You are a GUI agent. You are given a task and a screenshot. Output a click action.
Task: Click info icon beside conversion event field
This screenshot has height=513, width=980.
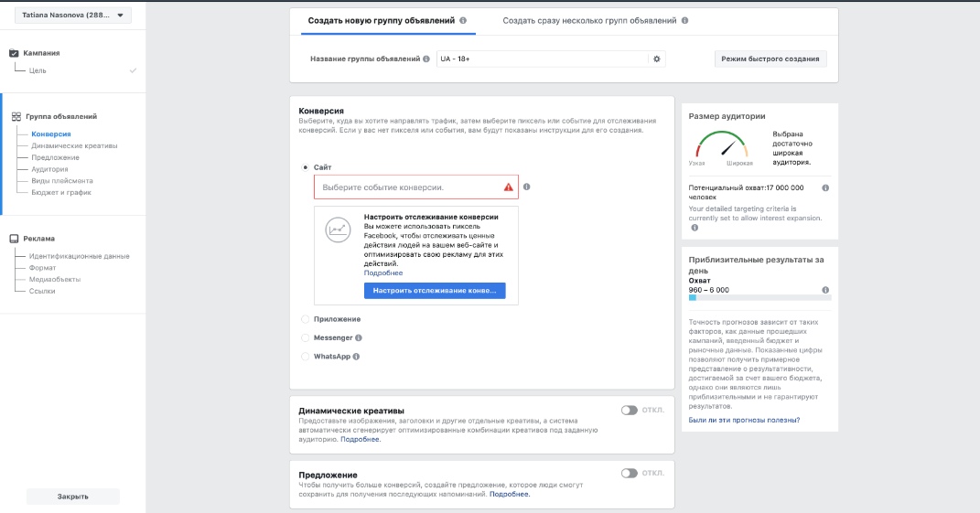point(527,187)
